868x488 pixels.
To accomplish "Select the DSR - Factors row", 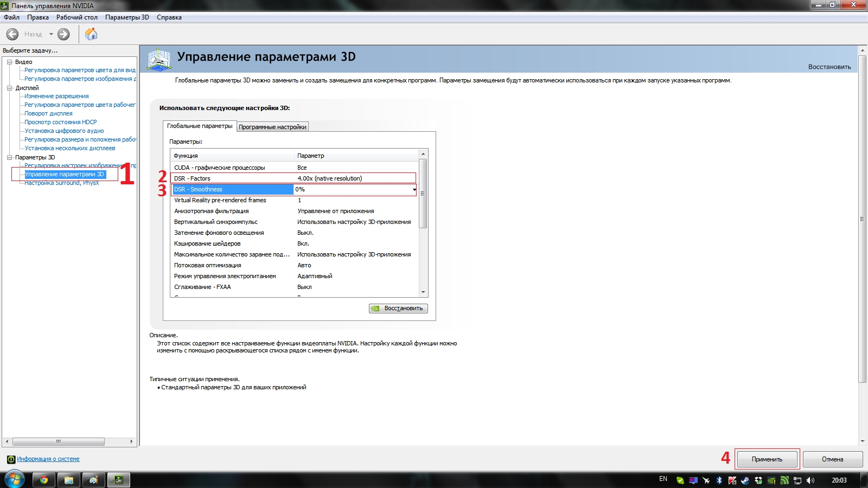I will pyautogui.click(x=293, y=178).
